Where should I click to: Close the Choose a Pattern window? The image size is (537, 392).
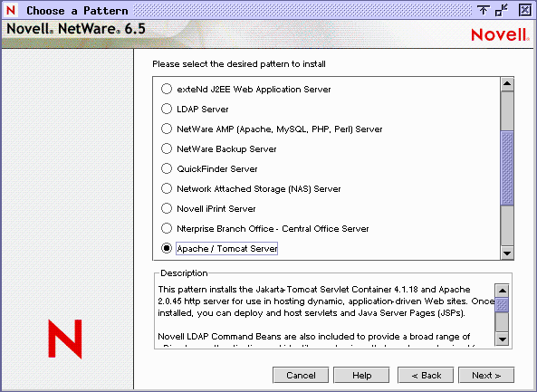[x=524, y=10]
